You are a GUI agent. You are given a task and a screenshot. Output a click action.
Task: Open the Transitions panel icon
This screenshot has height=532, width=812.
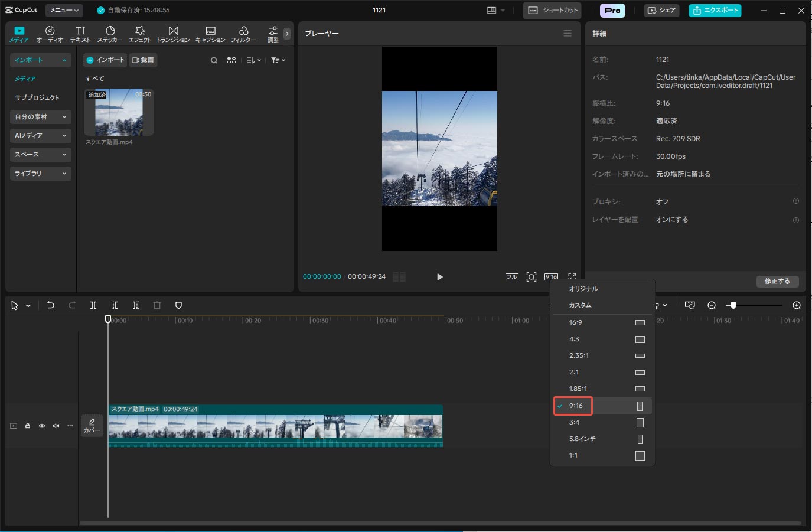pyautogui.click(x=173, y=34)
